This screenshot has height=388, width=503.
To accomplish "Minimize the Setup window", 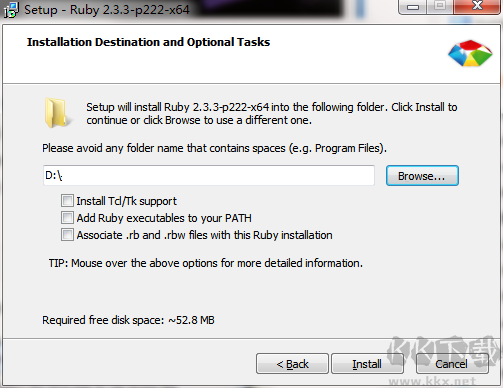I will tap(413, 7).
